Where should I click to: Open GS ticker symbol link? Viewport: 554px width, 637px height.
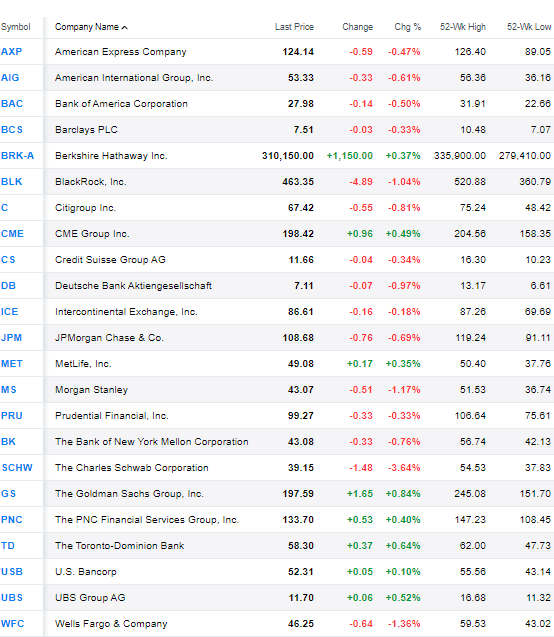pos(9,494)
